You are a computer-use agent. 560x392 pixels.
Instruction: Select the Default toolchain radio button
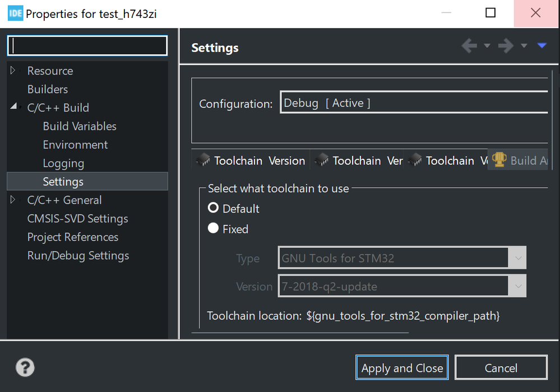click(x=213, y=207)
